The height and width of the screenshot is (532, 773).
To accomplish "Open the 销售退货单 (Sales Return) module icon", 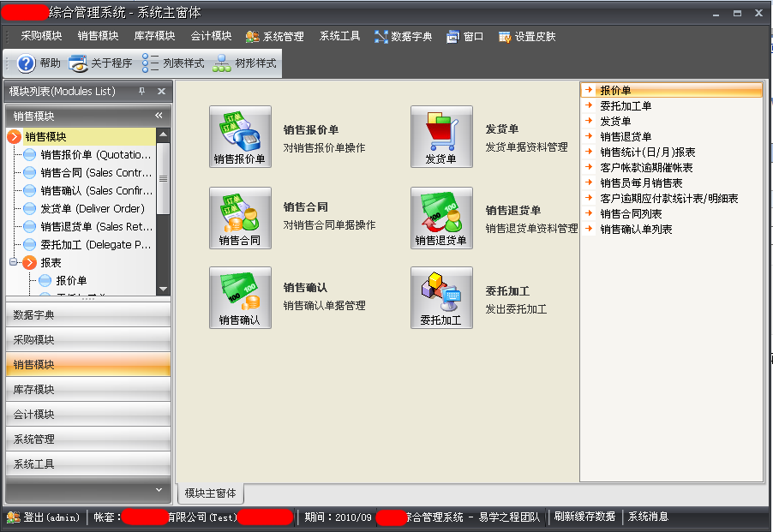I will tap(441, 217).
